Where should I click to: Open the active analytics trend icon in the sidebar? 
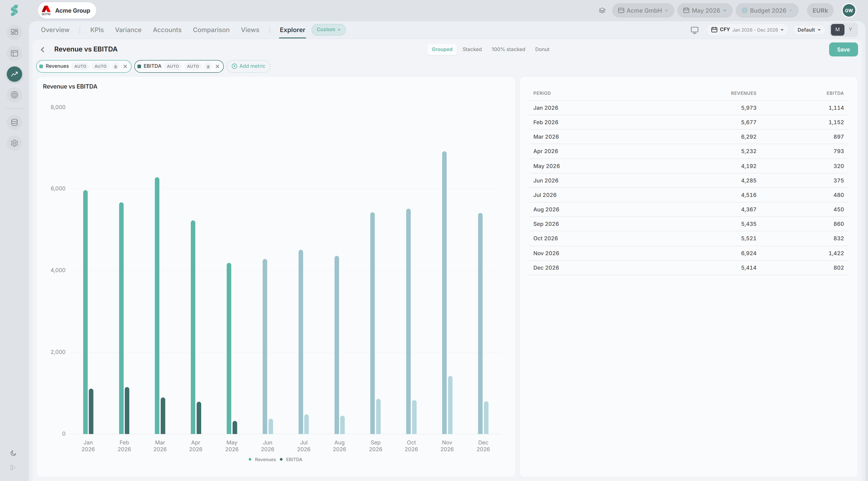pyautogui.click(x=14, y=74)
